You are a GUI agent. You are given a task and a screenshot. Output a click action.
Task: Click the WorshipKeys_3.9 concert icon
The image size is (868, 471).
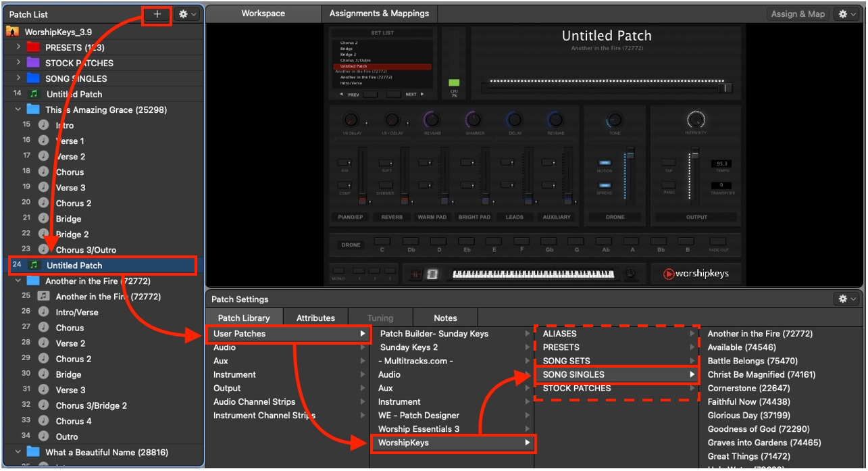tap(12, 32)
